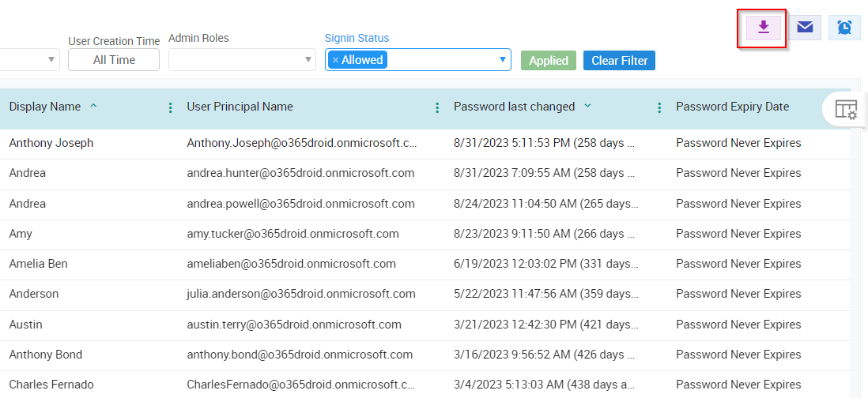The image size is (868, 398).
Task: Click the Amy display name cell
Action: (x=21, y=234)
